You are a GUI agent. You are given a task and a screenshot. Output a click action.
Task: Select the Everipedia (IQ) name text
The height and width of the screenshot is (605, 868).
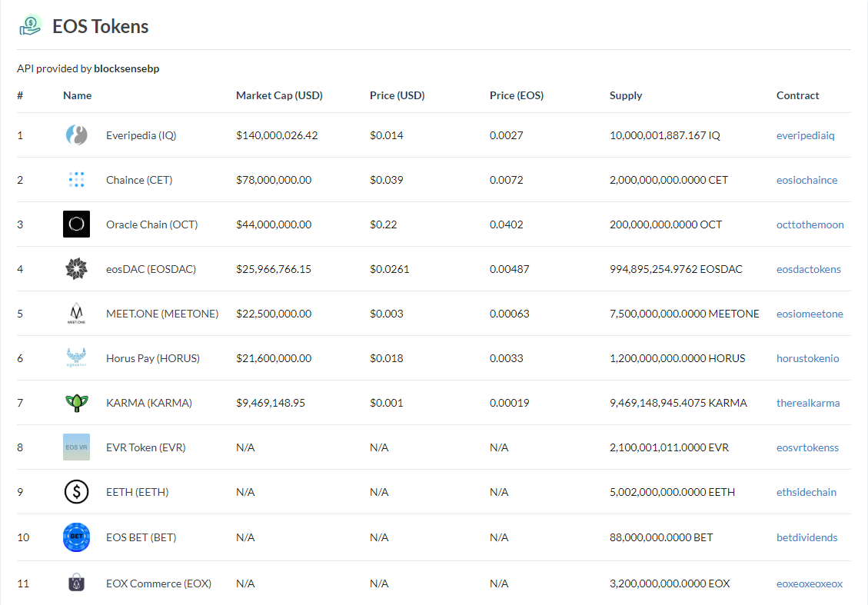pos(141,135)
